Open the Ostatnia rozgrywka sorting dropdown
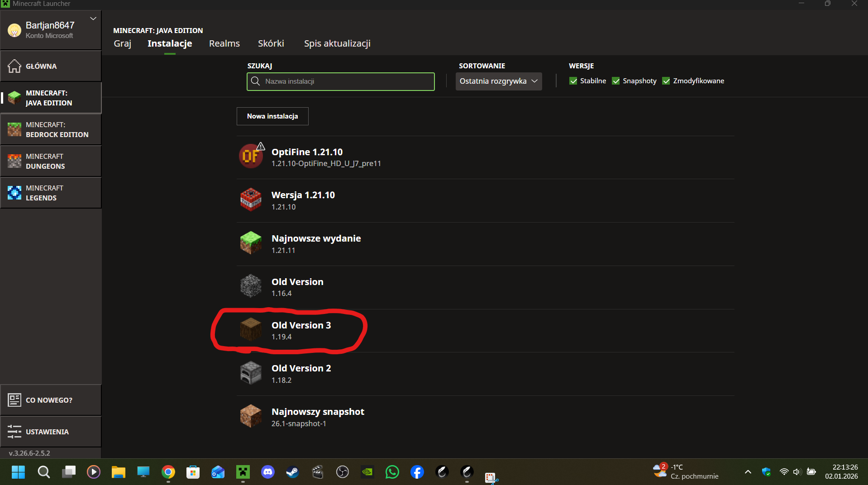 (x=498, y=81)
